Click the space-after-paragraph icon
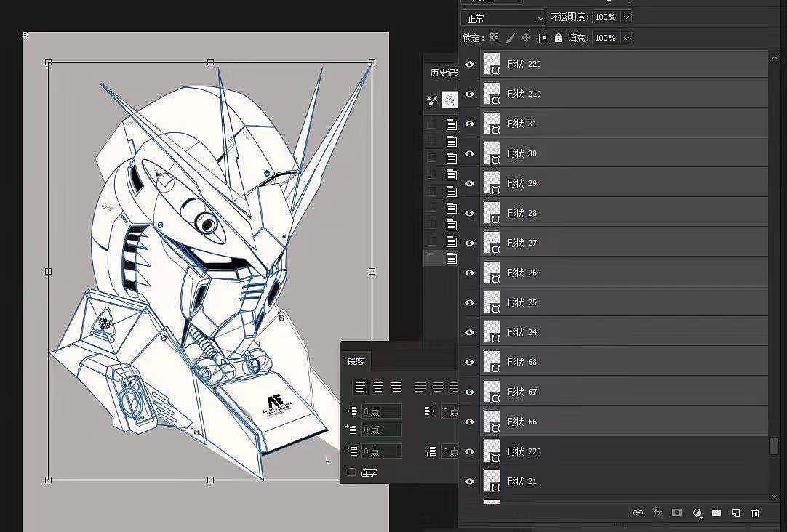 (x=430, y=451)
